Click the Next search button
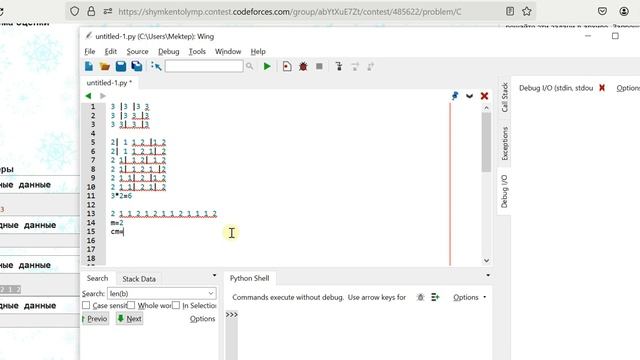This screenshot has width=640, height=360. [x=129, y=319]
